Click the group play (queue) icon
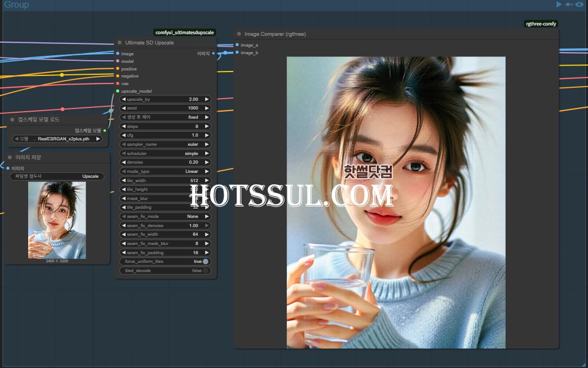 click(x=559, y=4)
